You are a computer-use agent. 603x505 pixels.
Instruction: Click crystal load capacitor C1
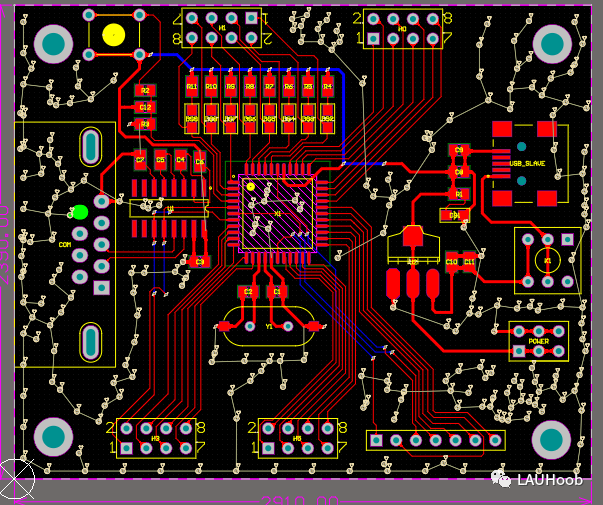click(277, 292)
